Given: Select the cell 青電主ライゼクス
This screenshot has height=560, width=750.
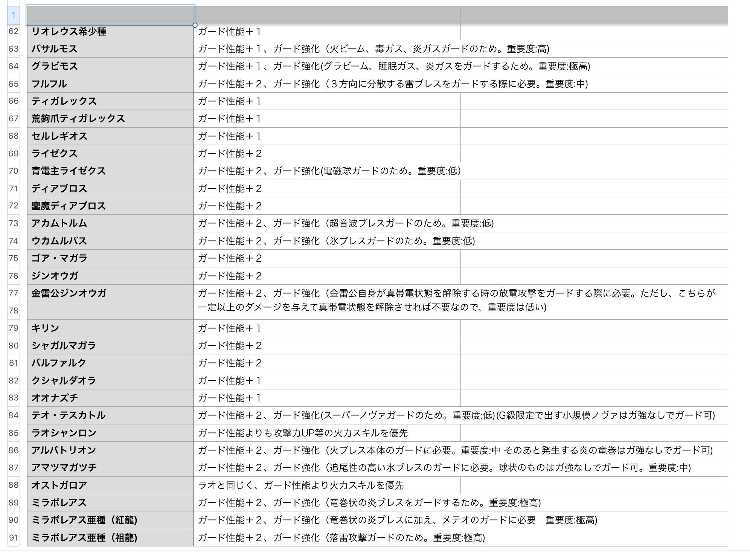Looking at the screenshot, I should [110, 171].
